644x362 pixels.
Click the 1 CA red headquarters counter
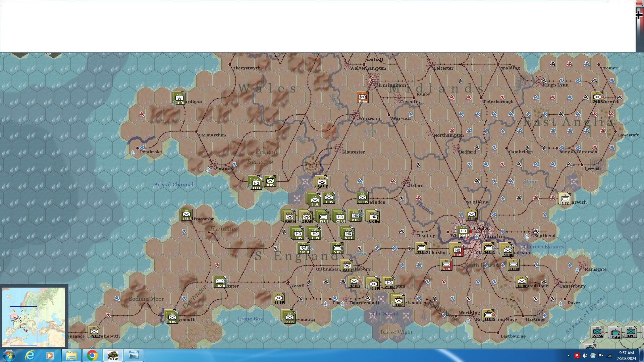coord(457,250)
